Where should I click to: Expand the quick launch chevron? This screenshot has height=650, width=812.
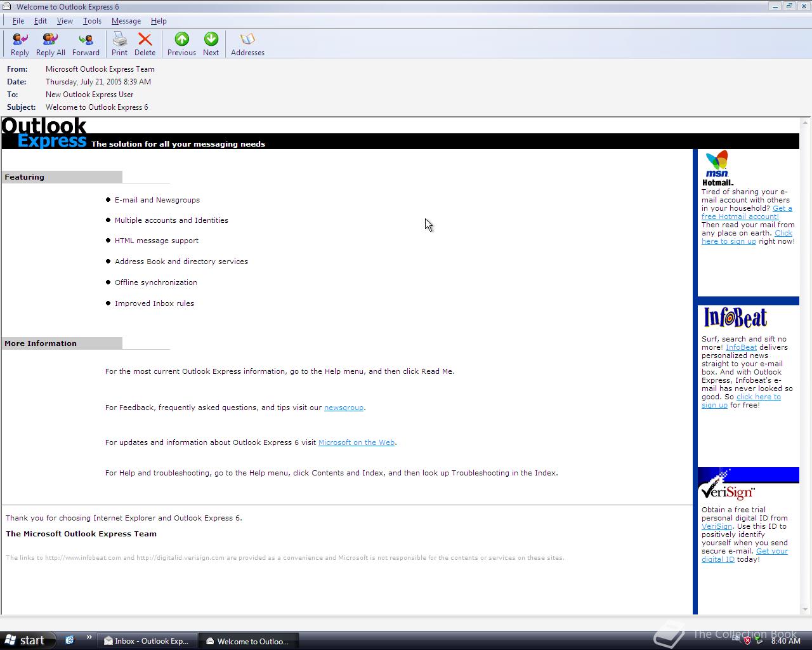[89, 638]
